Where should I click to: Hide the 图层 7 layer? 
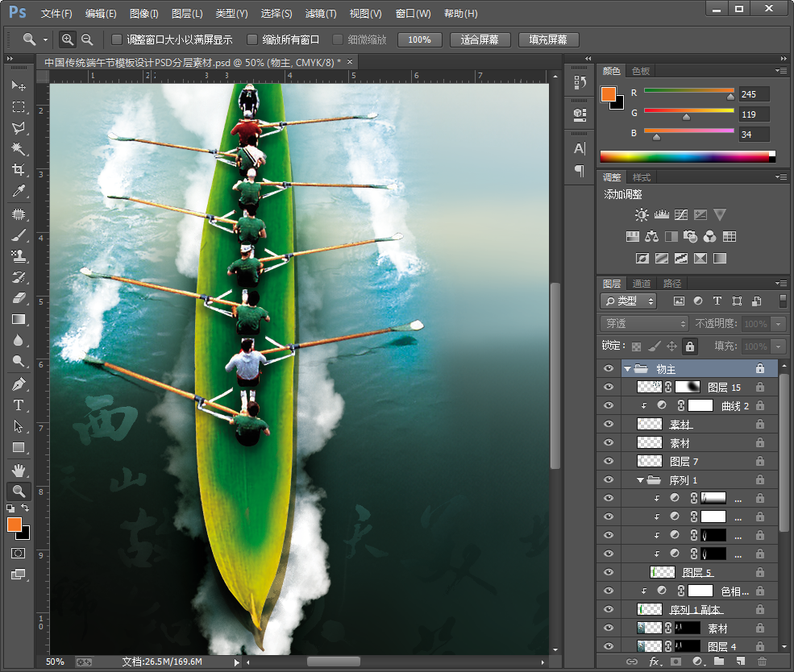(x=609, y=461)
